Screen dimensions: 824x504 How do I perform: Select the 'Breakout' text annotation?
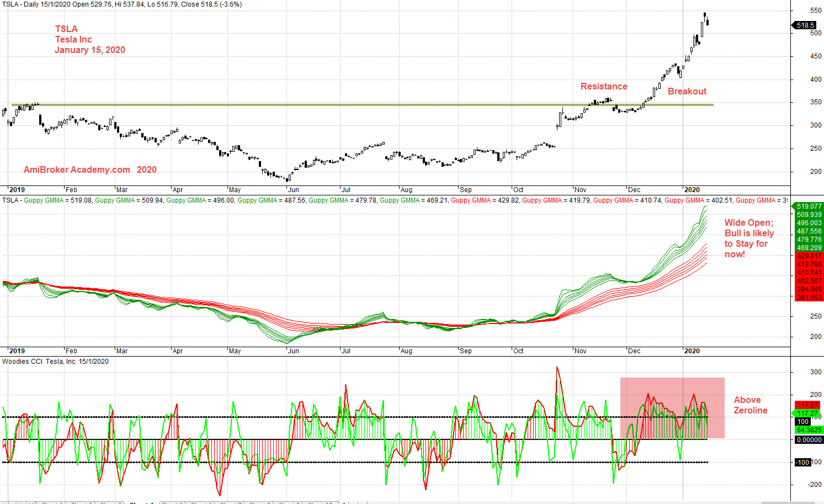click(687, 91)
